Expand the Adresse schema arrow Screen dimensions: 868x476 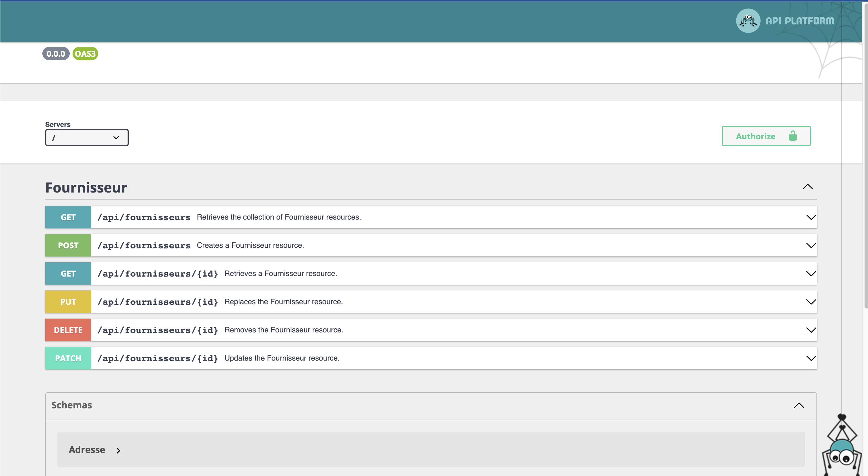118,450
